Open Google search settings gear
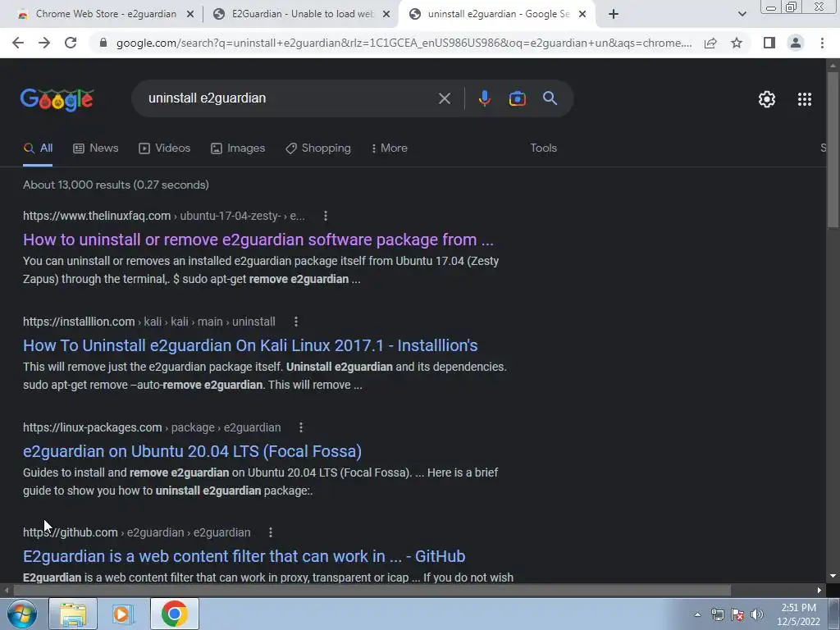This screenshot has width=840, height=630. 767,99
